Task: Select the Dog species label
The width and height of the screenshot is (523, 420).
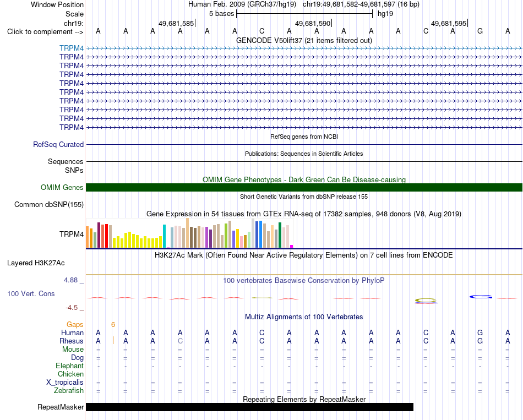Action: click(x=77, y=358)
